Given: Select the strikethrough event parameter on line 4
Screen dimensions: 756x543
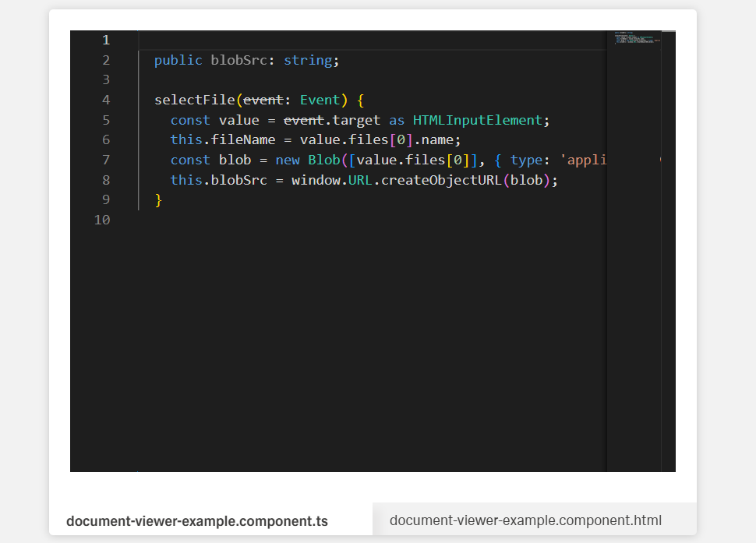Looking at the screenshot, I should click(263, 100).
